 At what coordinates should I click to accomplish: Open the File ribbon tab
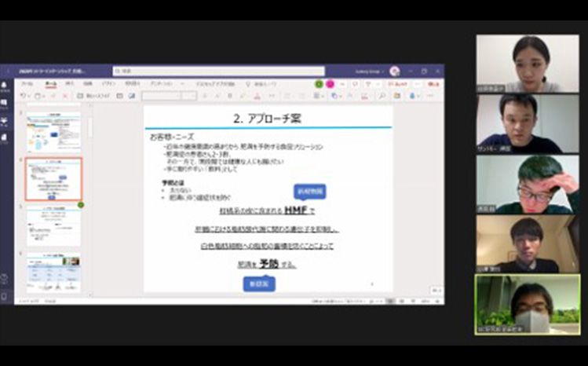point(27,83)
